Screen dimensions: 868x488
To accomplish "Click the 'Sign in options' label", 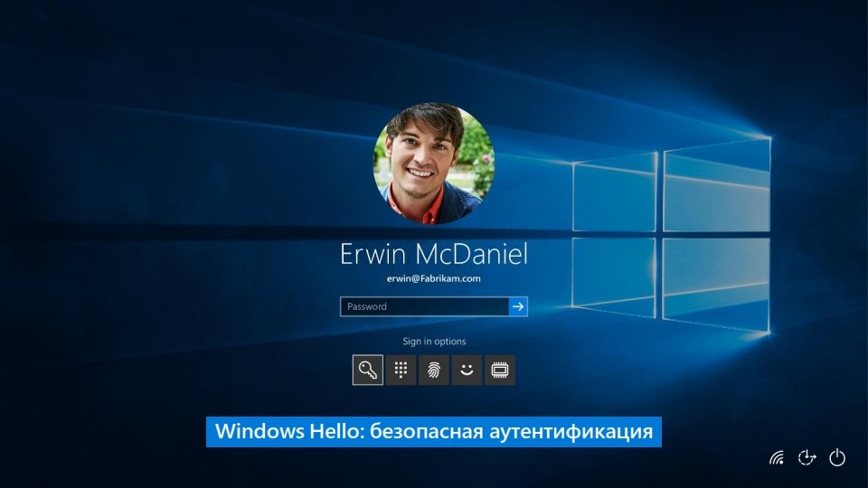I will (x=434, y=341).
